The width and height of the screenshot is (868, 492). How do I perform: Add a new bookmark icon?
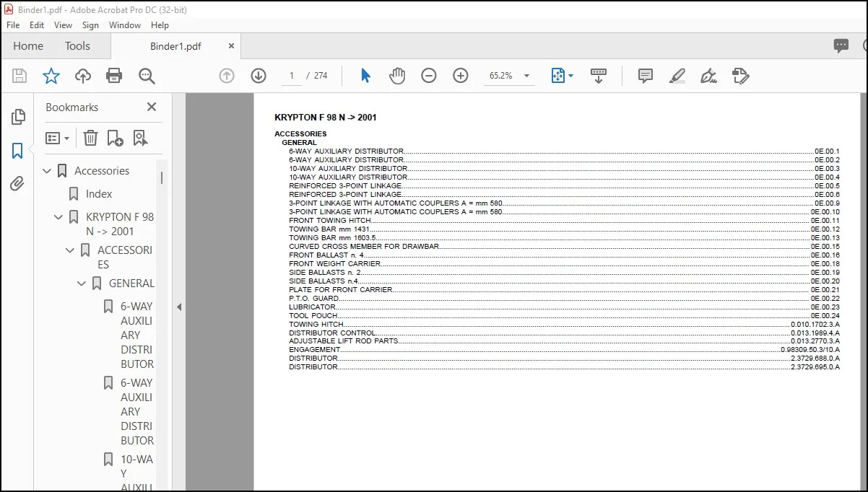[x=115, y=138]
